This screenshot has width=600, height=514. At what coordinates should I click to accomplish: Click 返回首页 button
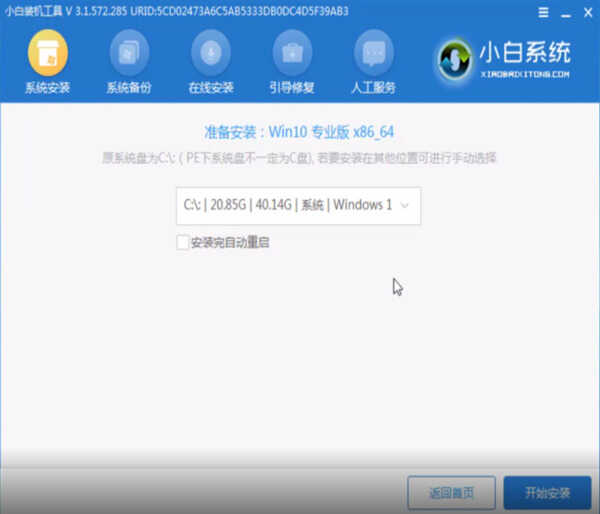(452, 493)
